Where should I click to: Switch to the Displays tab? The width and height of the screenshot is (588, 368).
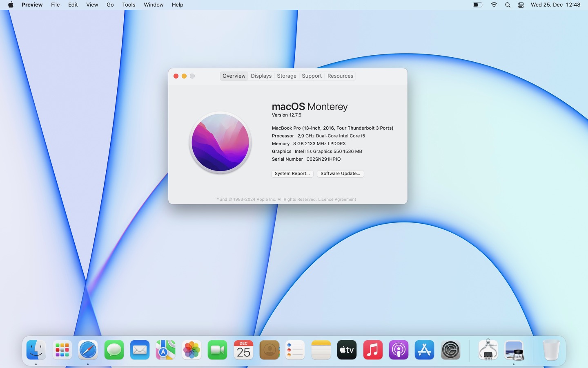click(261, 76)
